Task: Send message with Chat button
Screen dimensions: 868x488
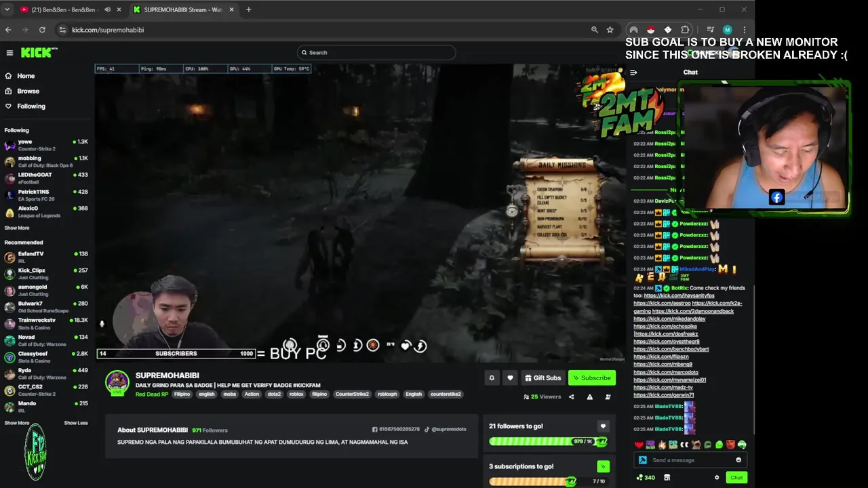Action: (x=736, y=478)
